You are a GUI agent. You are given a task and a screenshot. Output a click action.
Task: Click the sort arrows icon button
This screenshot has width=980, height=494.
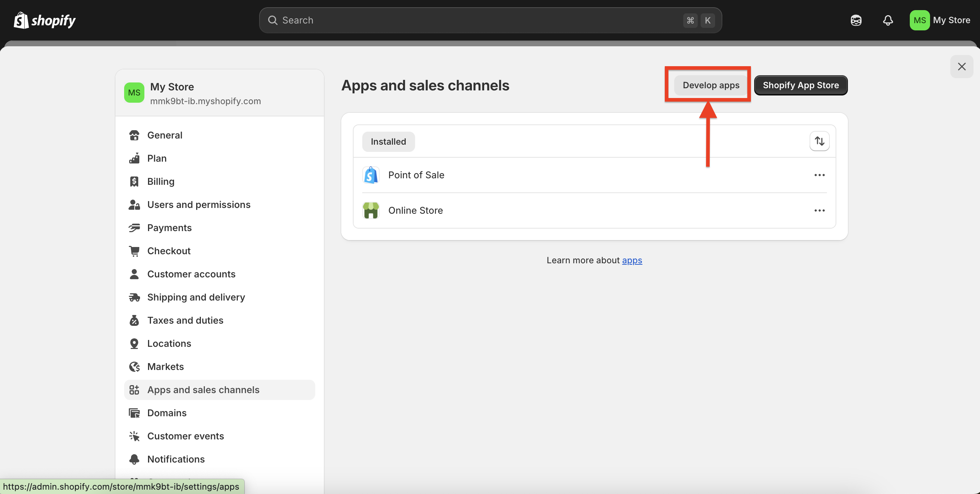[x=819, y=141]
